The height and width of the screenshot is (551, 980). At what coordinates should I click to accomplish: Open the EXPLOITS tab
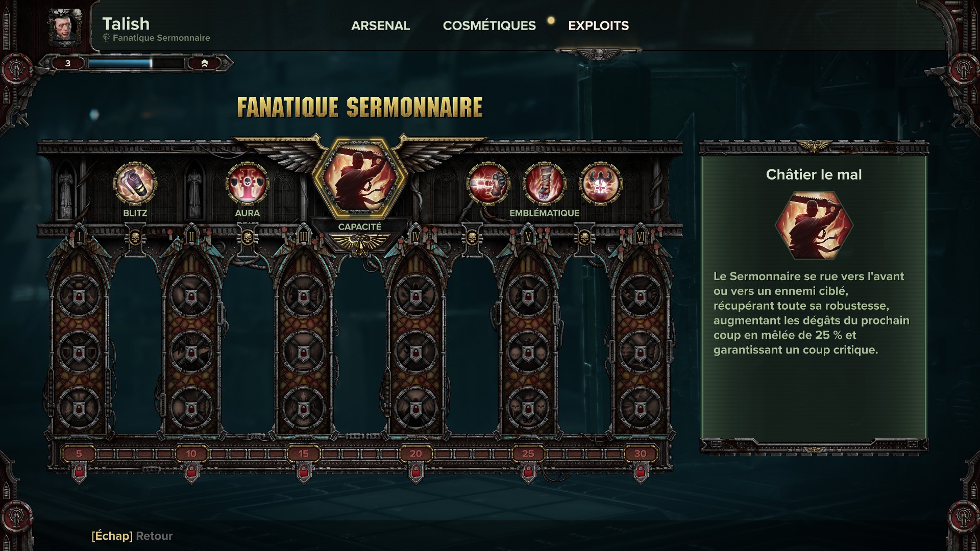coord(598,26)
